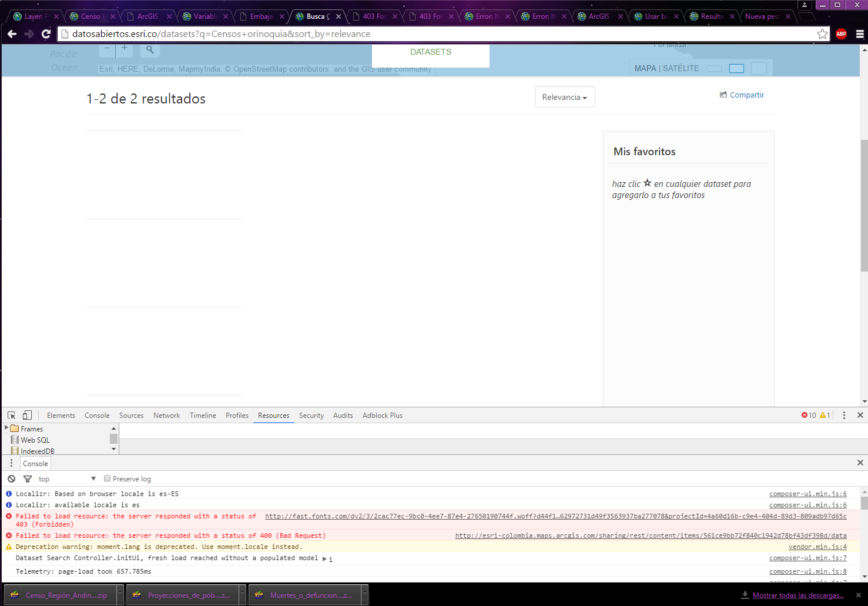
Task: Click the Compartir share link
Action: click(742, 95)
